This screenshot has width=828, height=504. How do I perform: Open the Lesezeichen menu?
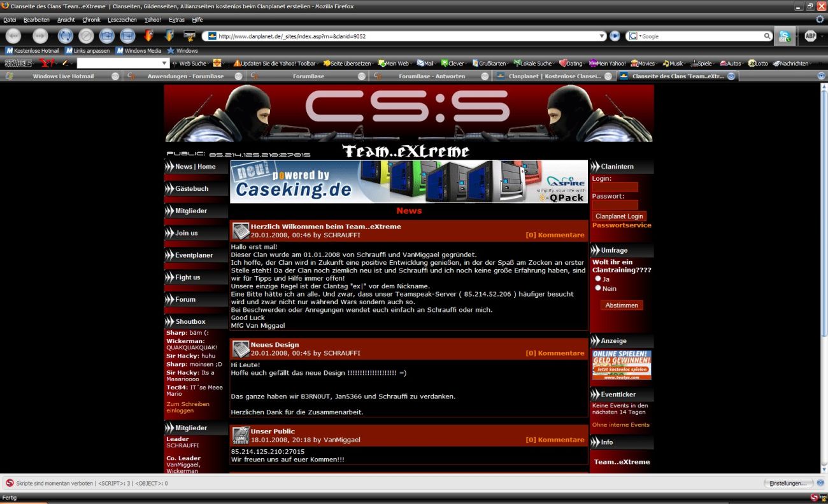[x=122, y=20]
